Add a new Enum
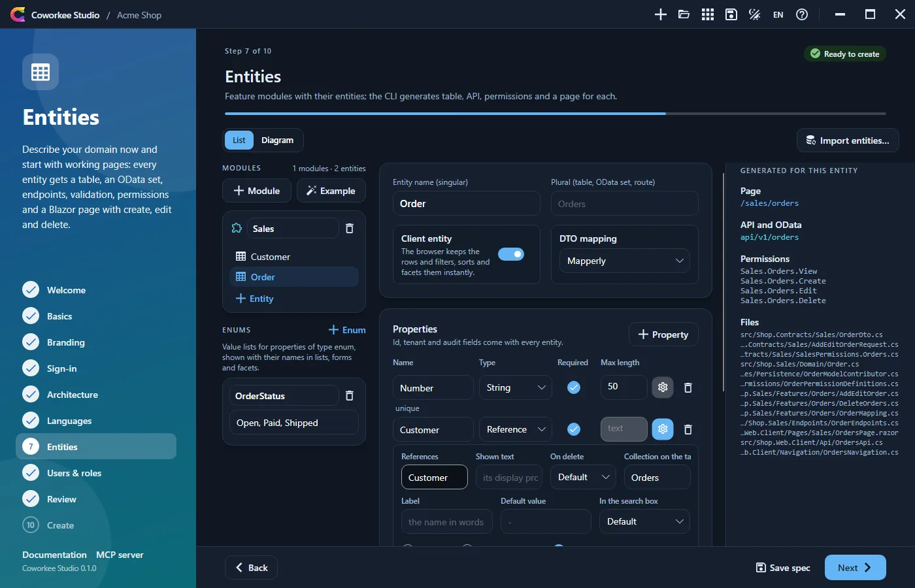The width and height of the screenshot is (915, 588). 347,330
